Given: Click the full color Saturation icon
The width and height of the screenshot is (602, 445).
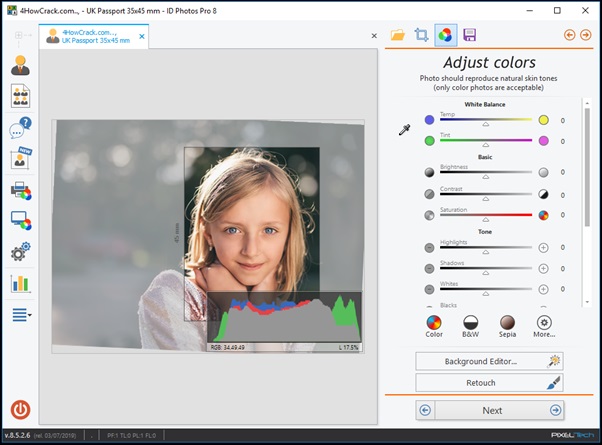Looking at the screenshot, I should tap(543, 215).
